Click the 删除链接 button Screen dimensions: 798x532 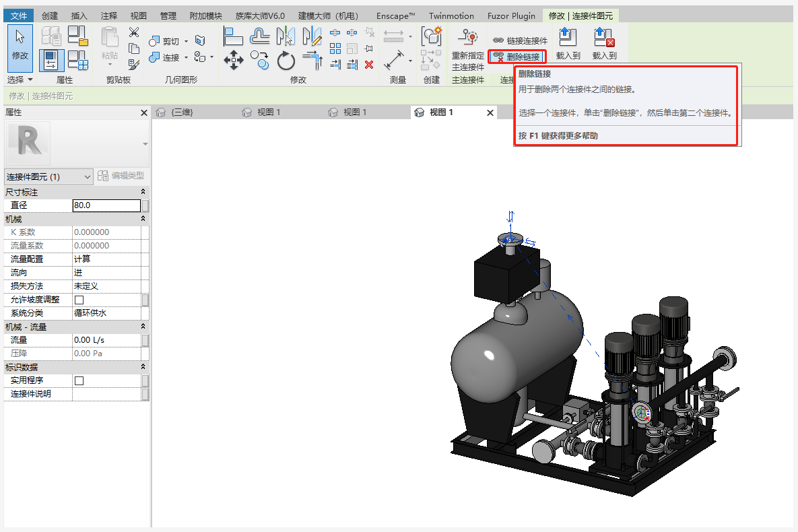point(517,57)
